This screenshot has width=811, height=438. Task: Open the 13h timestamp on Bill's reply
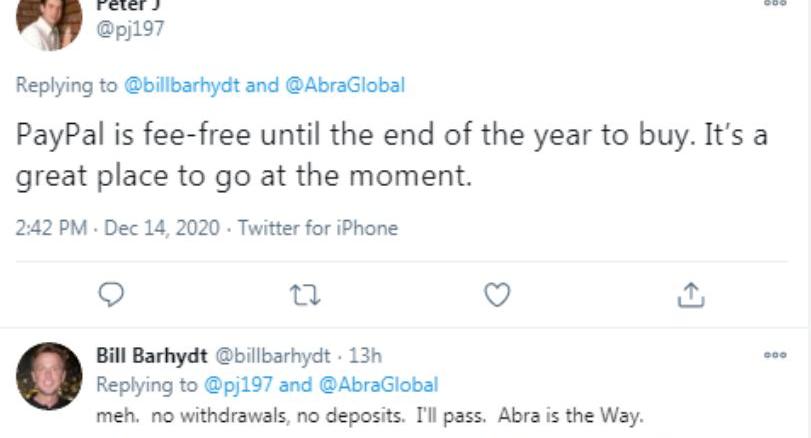coord(365,356)
